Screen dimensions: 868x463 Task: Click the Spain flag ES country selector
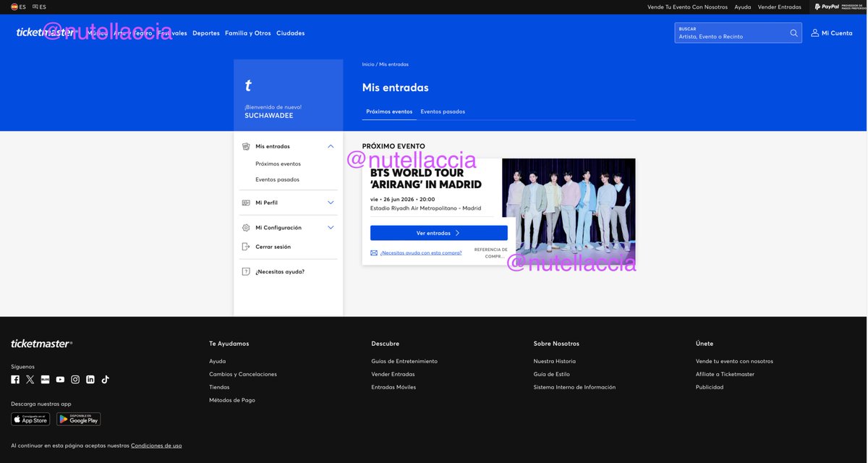(x=18, y=7)
